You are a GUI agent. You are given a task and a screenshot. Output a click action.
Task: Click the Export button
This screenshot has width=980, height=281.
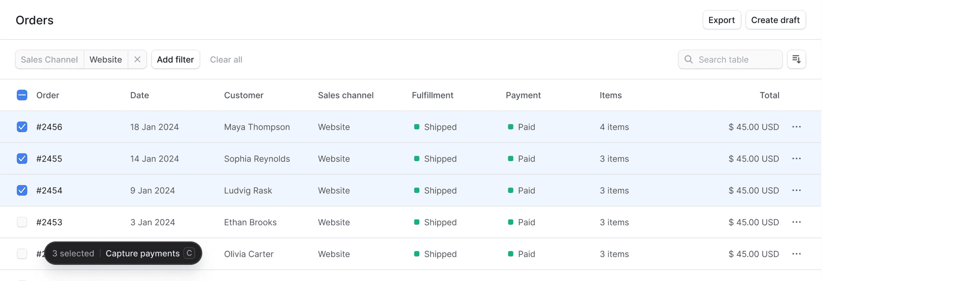coord(721,20)
